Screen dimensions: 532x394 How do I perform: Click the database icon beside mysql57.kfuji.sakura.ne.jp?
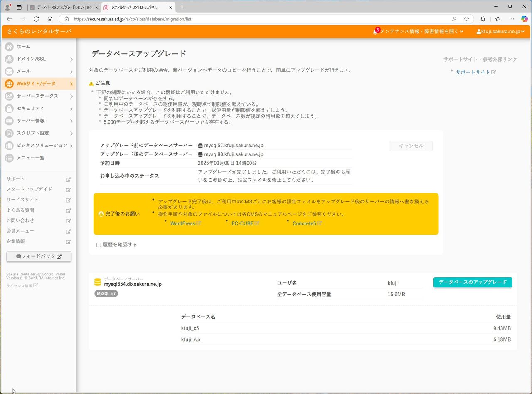point(200,146)
